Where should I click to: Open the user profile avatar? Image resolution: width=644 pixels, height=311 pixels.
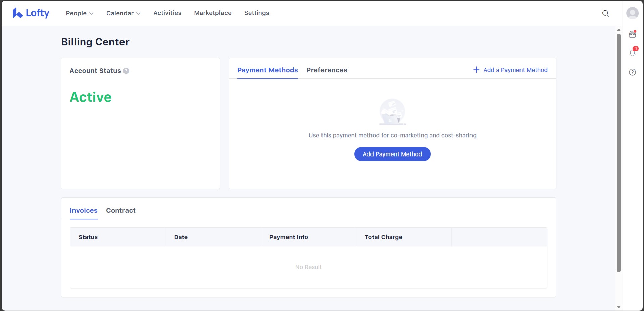632,13
